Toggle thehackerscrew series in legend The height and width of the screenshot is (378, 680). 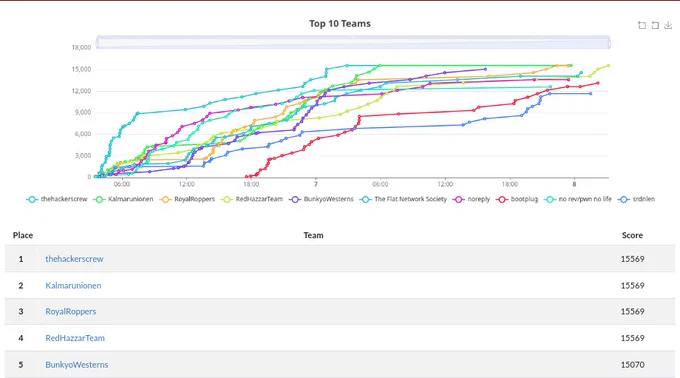point(57,199)
